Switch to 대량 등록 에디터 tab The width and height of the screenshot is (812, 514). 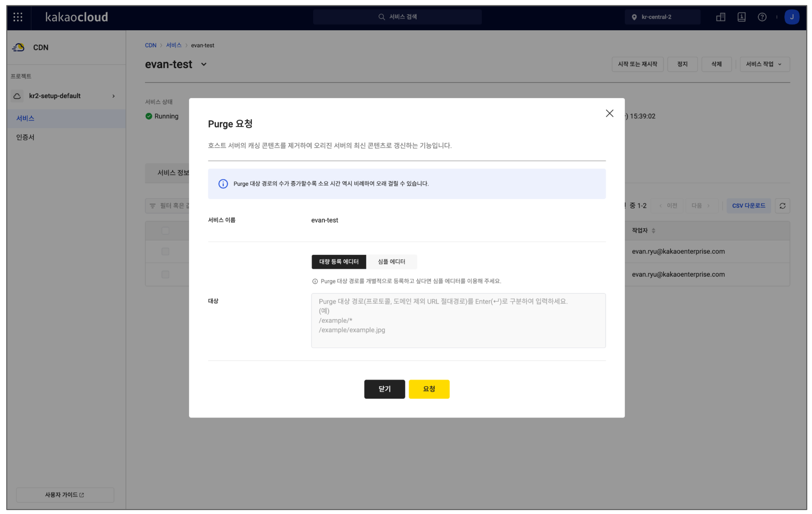tap(338, 262)
